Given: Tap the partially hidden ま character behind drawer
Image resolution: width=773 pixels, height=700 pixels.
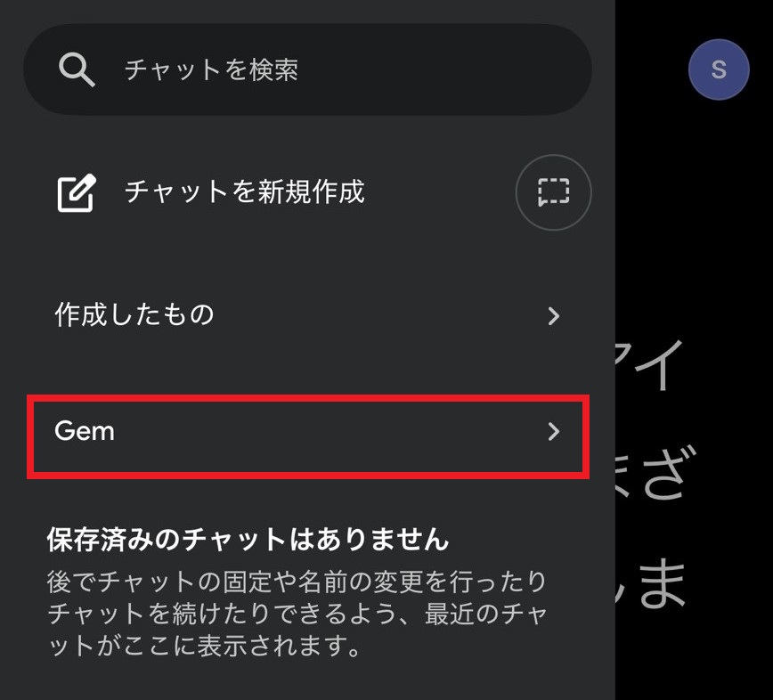Looking at the screenshot, I should [663, 583].
